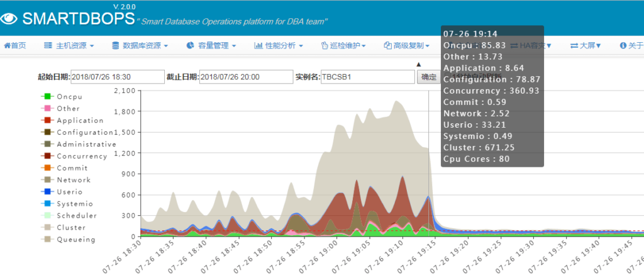Image resolution: width=644 pixels, height=278 pixels.
Task: Click the SMARTDBOPS eye logo
Action: (10, 18)
